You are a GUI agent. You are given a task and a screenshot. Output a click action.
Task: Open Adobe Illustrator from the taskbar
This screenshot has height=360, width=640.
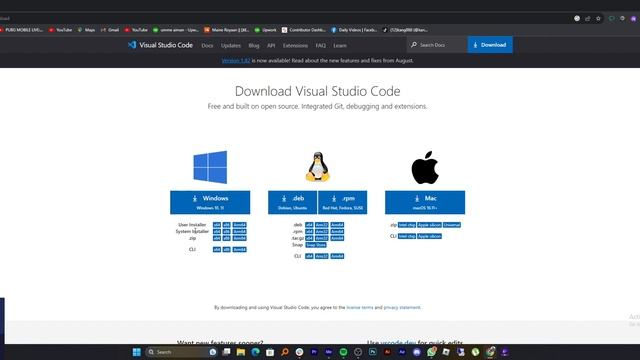tap(387, 352)
